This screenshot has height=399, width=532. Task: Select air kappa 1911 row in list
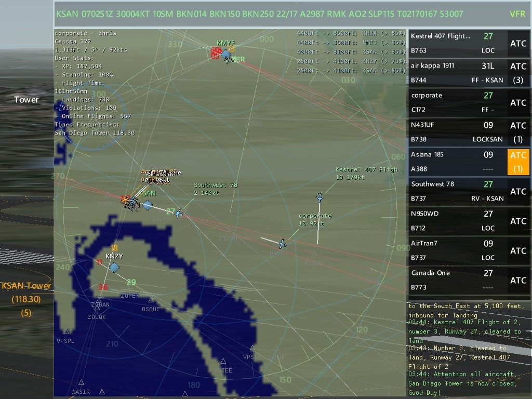[x=458, y=73]
